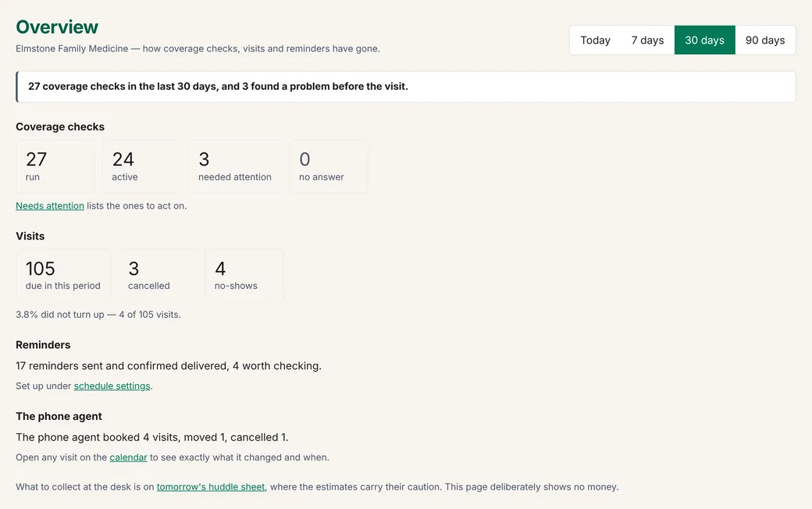812x509 pixels.
Task: Click the 27 run coverage card
Action: coord(55,166)
